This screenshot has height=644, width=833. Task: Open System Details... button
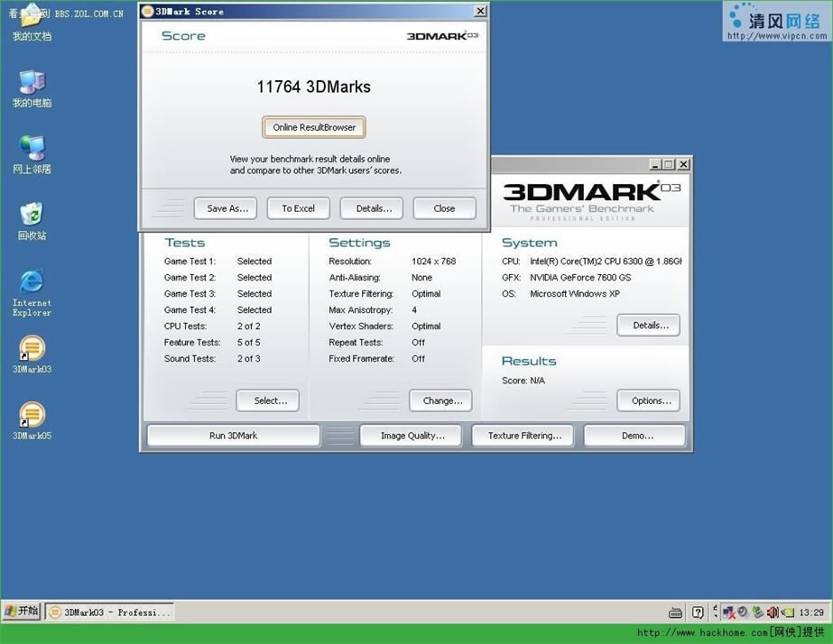click(x=649, y=326)
